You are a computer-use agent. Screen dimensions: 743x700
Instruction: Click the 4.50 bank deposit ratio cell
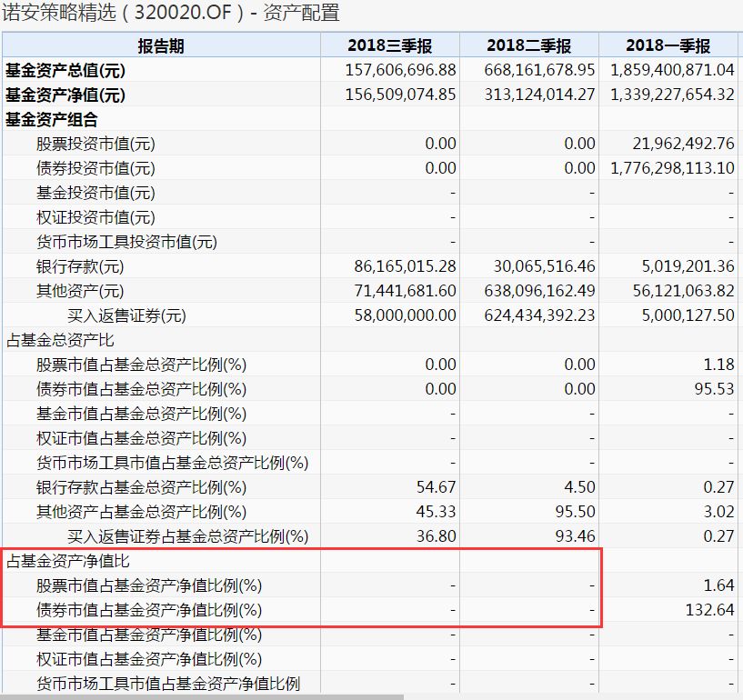(x=579, y=487)
